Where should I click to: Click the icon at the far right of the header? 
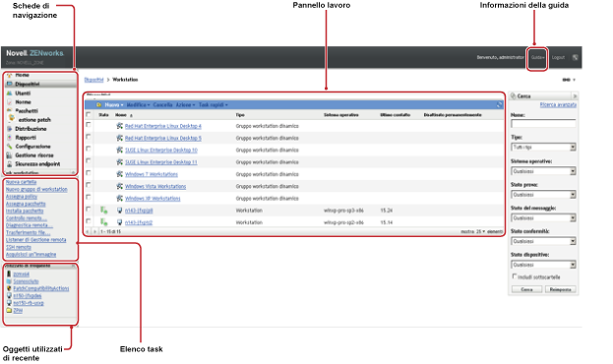(575, 57)
